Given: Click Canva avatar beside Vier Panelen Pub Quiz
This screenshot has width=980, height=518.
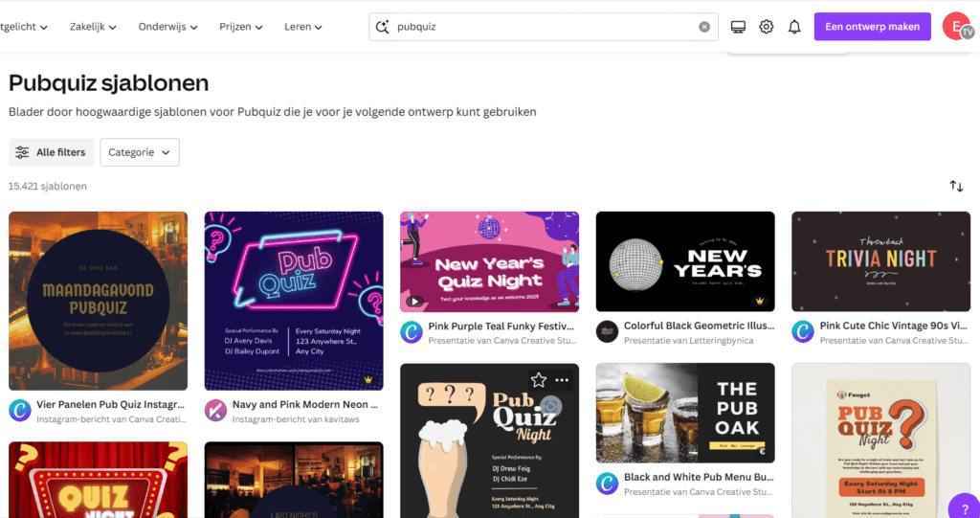Looking at the screenshot, I should coord(20,411).
